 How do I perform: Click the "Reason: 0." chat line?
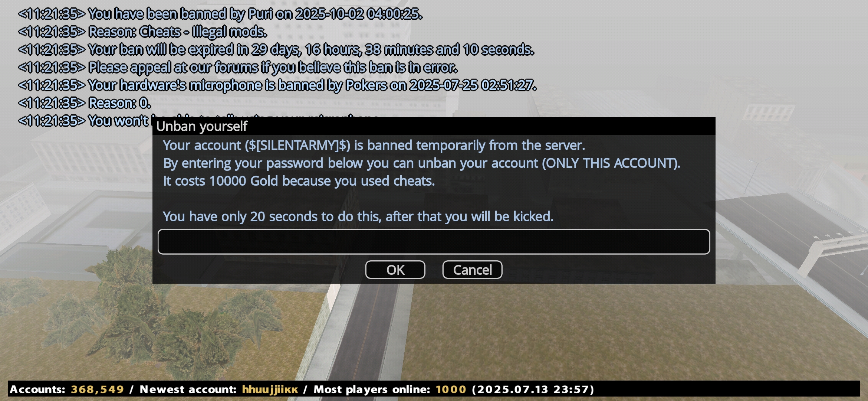[84, 103]
